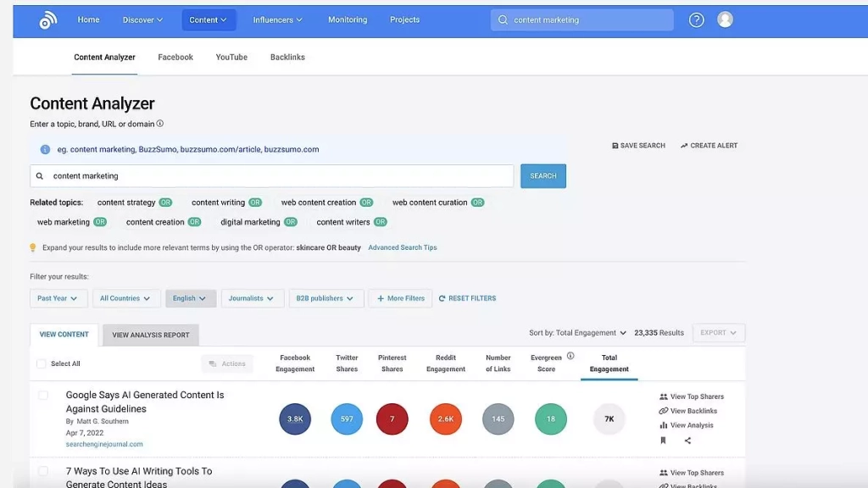Sort by Total Engagement column header

pos(609,363)
